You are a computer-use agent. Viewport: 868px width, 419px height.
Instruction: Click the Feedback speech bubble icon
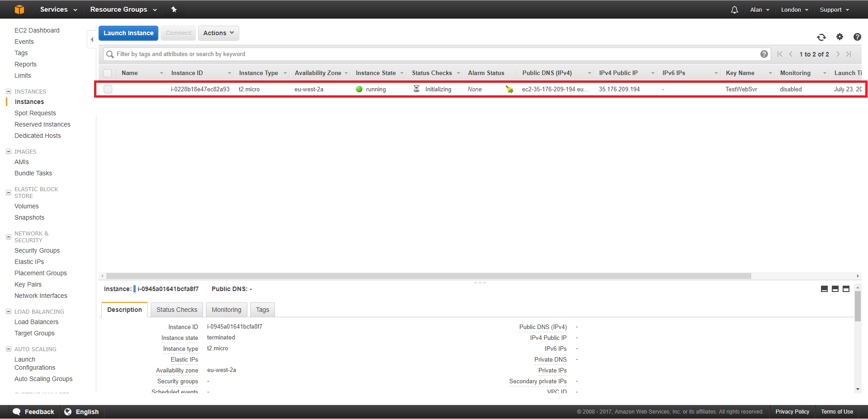(17, 412)
